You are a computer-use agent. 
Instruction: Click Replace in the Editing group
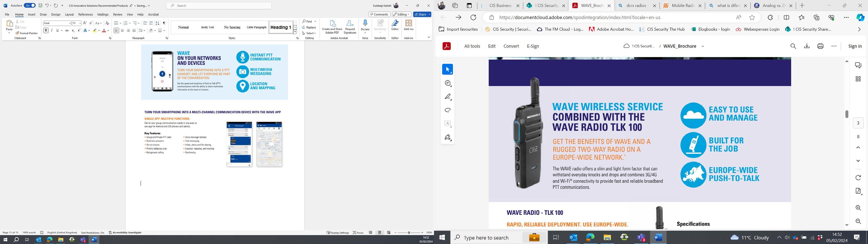(x=309, y=27)
